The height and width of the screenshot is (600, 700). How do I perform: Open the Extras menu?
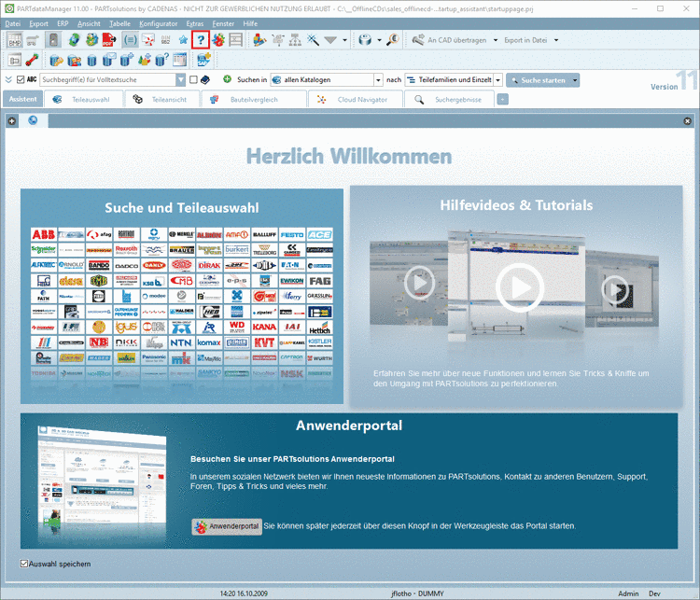tap(195, 23)
